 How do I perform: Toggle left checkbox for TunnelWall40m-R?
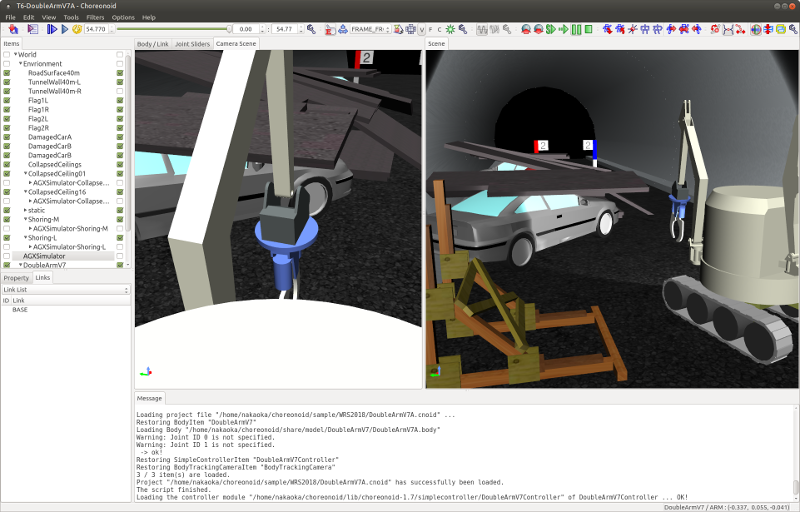(x=7, y=91)
